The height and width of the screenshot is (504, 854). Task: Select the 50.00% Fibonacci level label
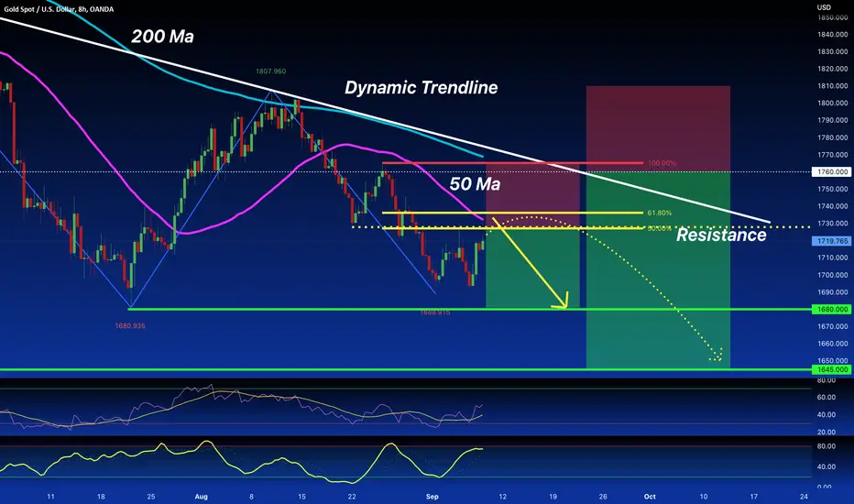(x=659, y=229)
